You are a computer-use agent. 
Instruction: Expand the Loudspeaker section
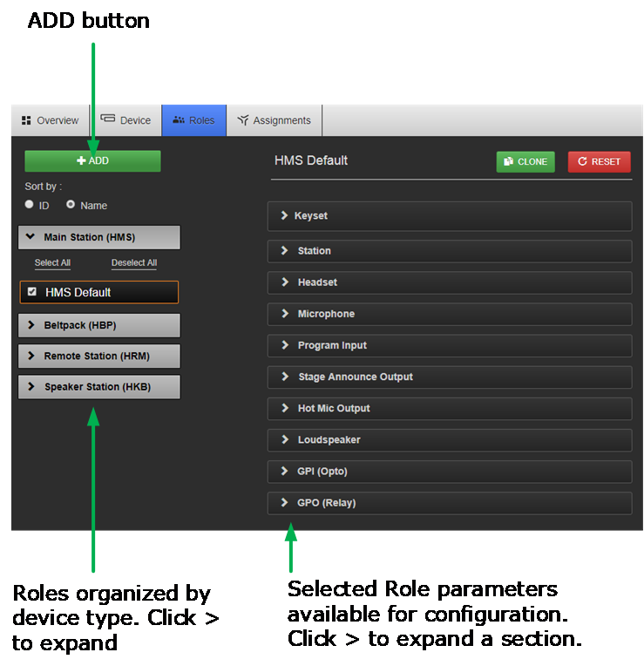[450, 439]
